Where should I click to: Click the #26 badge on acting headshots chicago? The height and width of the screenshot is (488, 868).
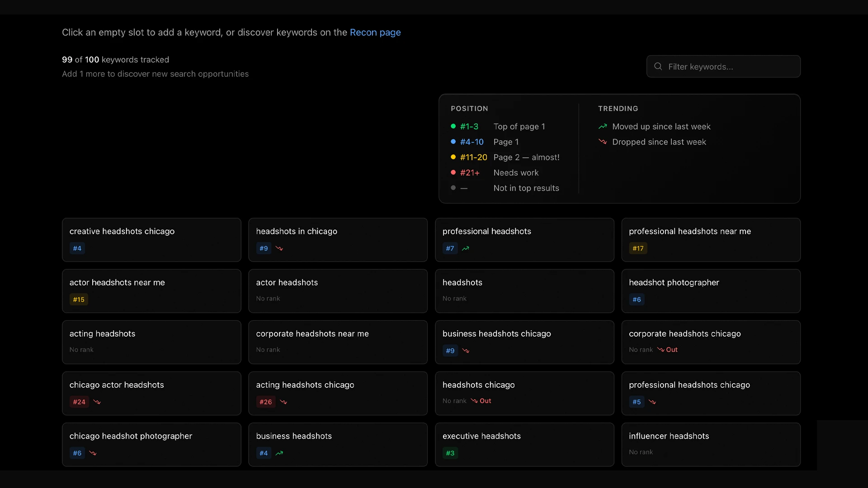(266, 402)
